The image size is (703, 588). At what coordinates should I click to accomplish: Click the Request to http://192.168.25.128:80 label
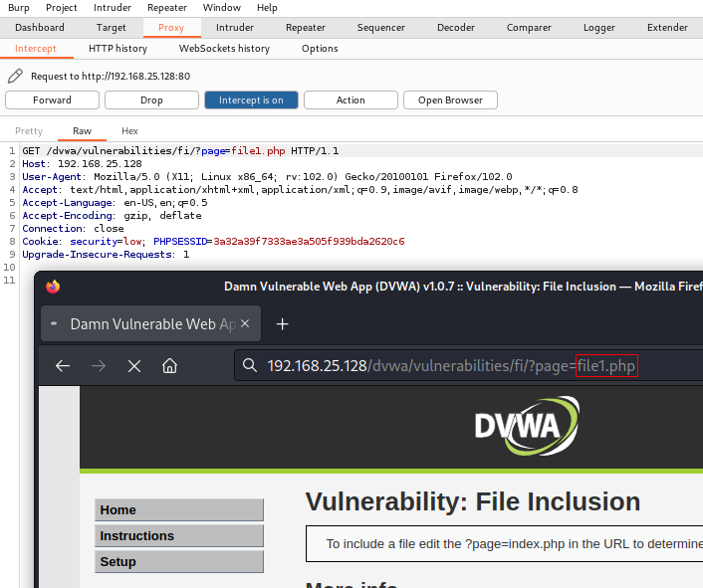click(111, 77)
